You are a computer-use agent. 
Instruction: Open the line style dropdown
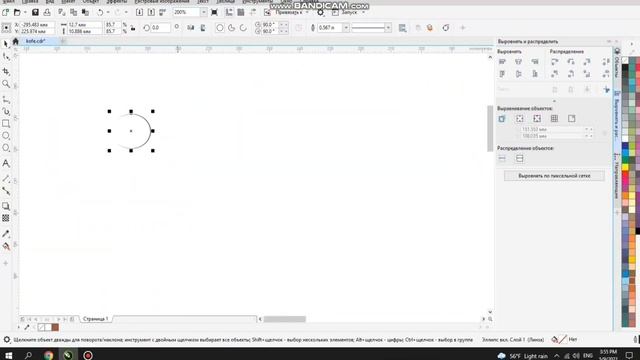pyautogui.click(x=388, y=28)
